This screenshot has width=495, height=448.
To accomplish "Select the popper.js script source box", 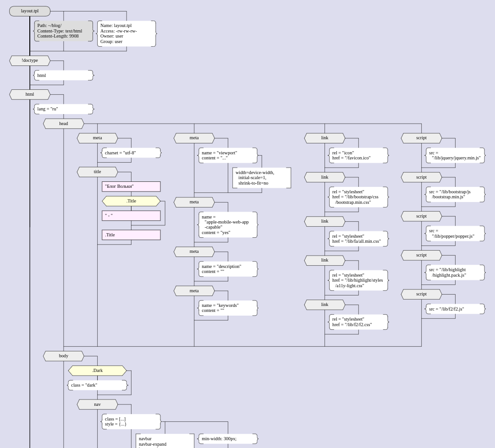I will (455, 234).
